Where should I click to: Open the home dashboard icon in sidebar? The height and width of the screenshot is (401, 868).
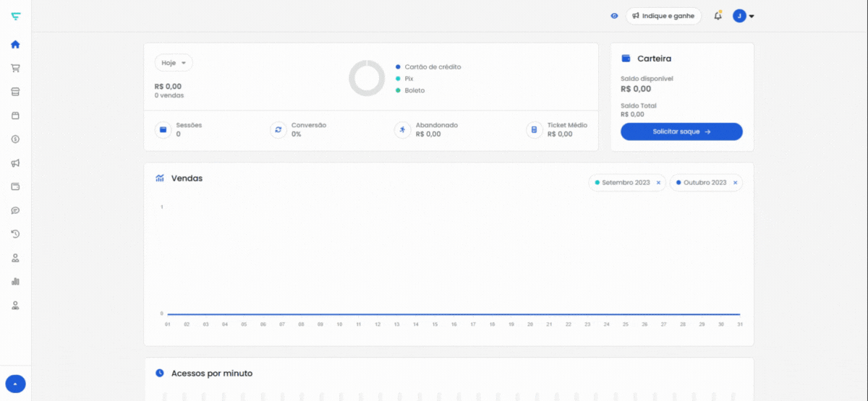click(x=15, y=44)
